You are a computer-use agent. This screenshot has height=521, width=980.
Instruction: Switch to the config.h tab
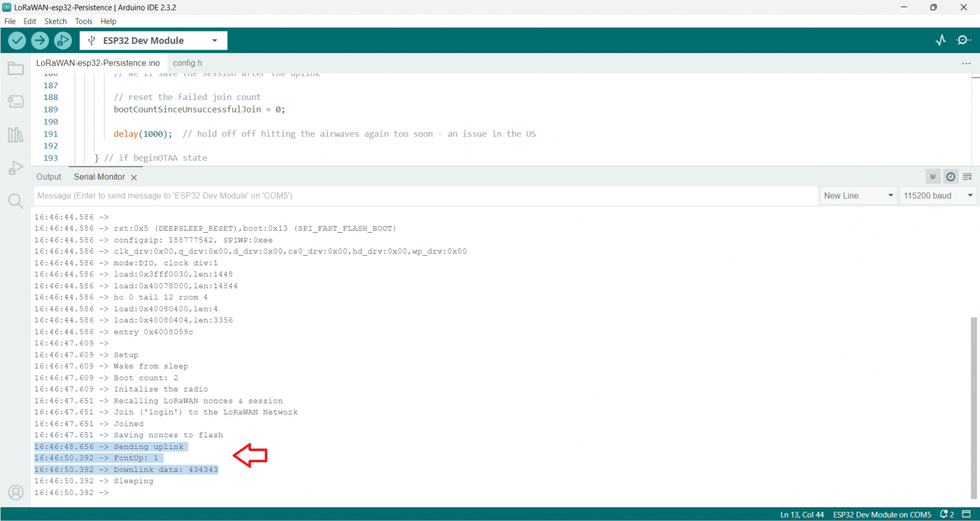[x=188, y=63]
